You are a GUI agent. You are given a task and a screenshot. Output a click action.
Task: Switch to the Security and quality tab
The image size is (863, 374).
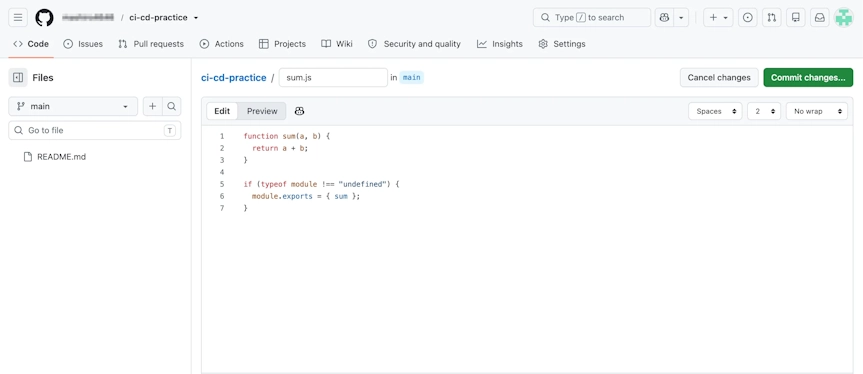click(x=414, y=44)
